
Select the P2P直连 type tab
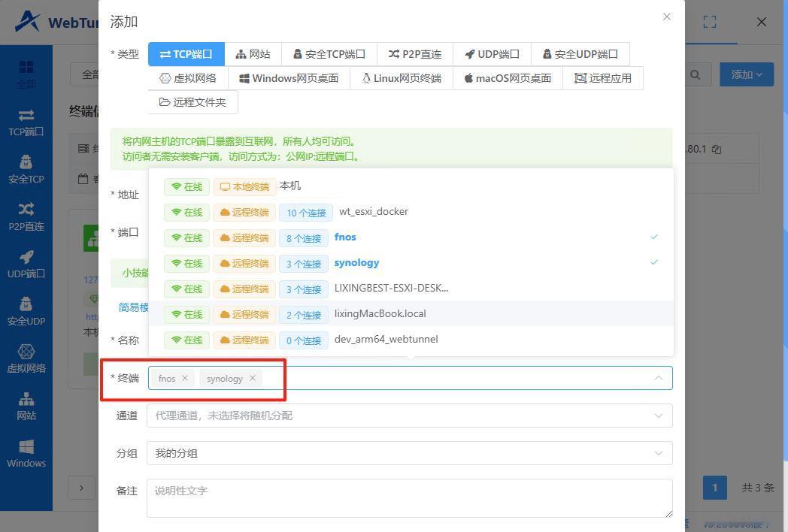click(414, 54)
